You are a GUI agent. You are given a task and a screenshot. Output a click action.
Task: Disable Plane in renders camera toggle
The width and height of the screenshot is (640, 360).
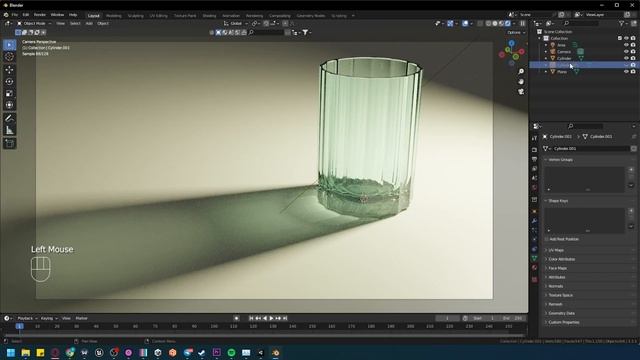(x=633, y=71)
